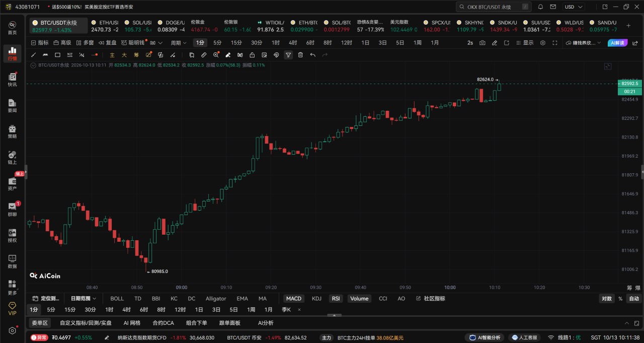Open the 日期范围 date range dropdown
The image size is (644, 343).
(x=84, y=299)
